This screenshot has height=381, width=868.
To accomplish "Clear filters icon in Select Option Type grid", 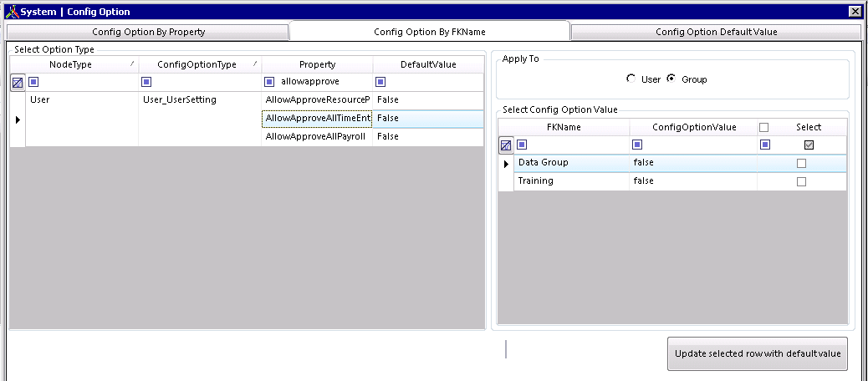I will pyautogui.click(x=18, y=83).
